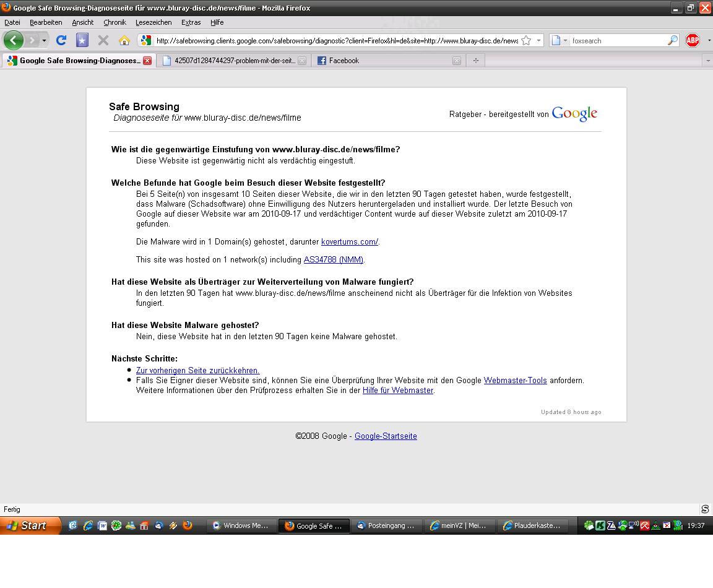Open the Datei menu
713x588 pixels.
tap(12, 22)
